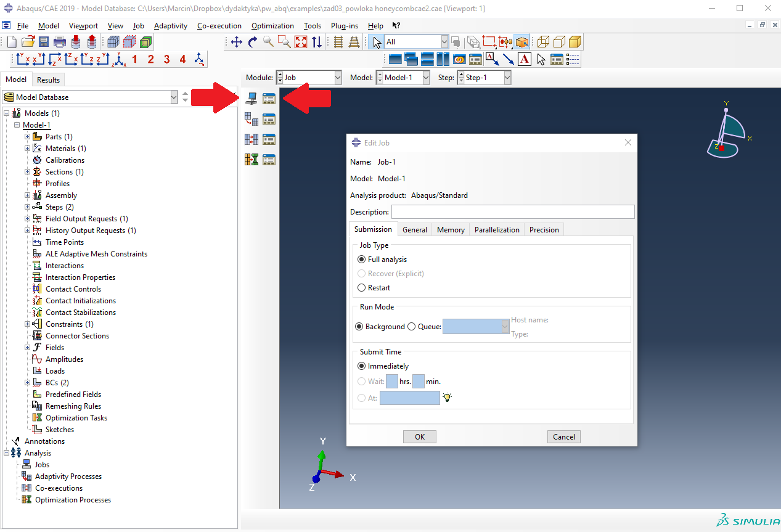Click the Create Job icon in toolbox
Viewport: 781px width, 532px height.
click(251, 99)
